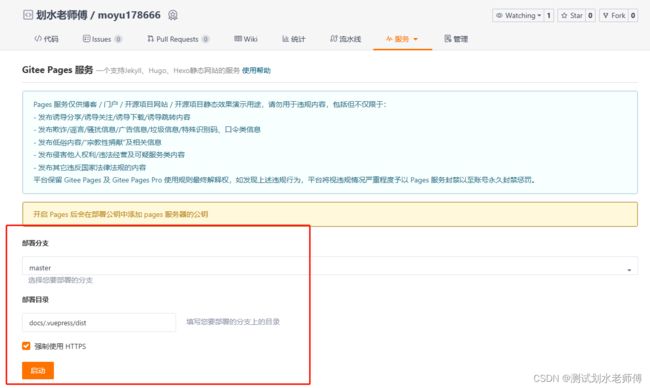650x388 pixels.
Task: Click the yellow notice about pages public key
Action: [x=330, y=214]
